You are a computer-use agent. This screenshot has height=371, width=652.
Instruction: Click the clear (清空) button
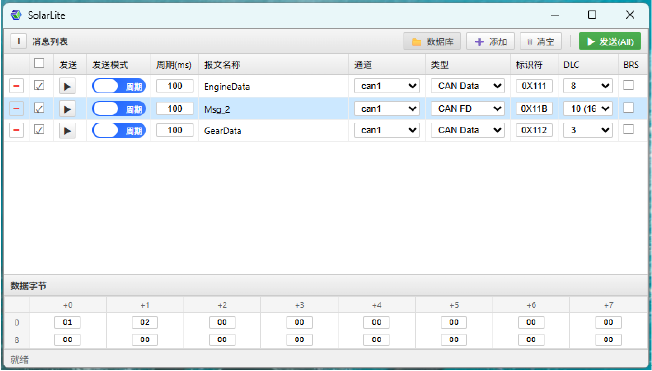tap(541, 41)
